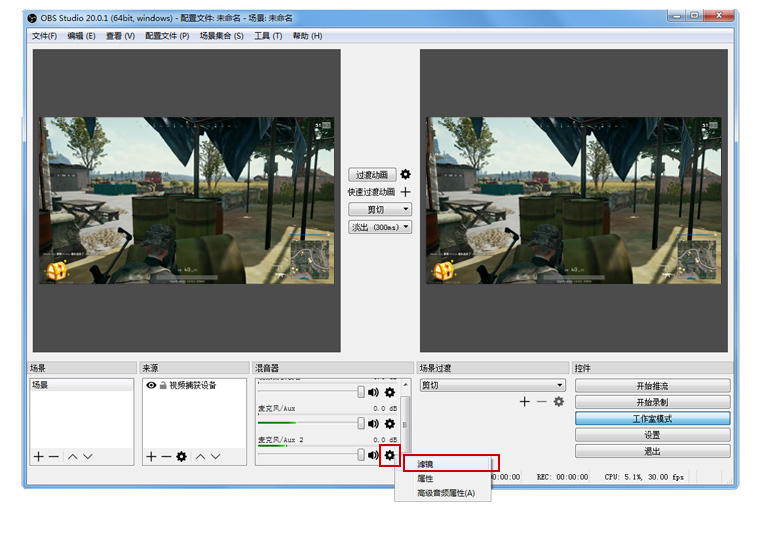760x543 pixels.
Task: Open gear settings for 麦克风/Aux mixer channel
Action: click(390, 424)
